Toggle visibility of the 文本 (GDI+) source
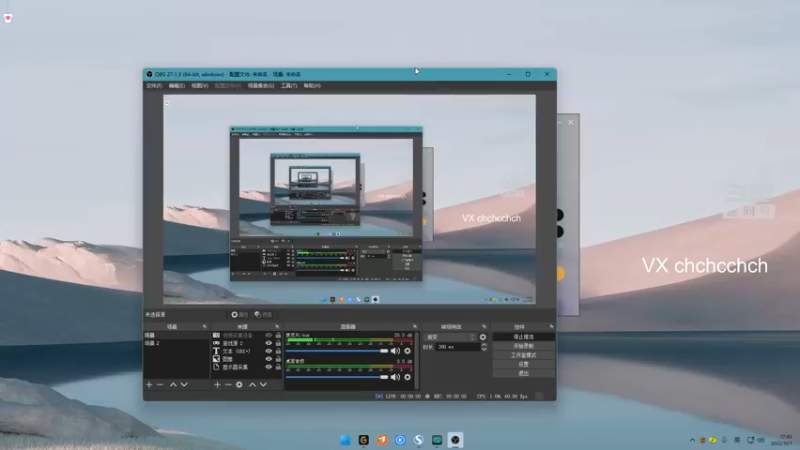Viewport: 800px width, 450px height. pyautogui.click(x=268, y=351)
